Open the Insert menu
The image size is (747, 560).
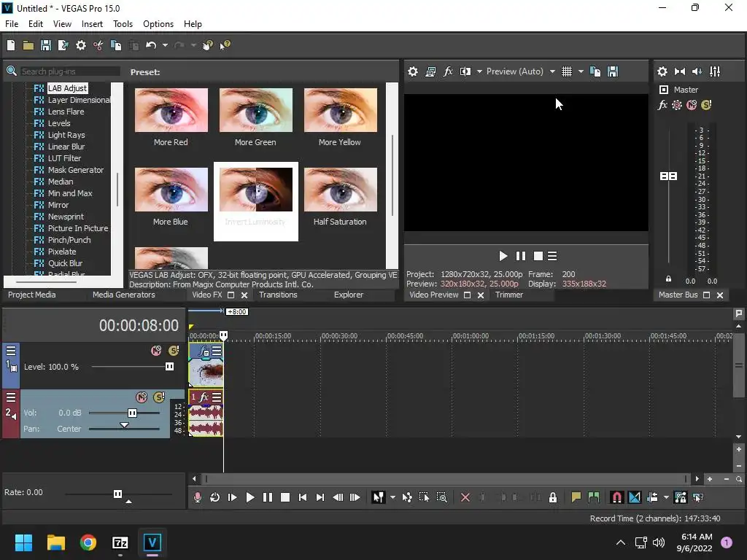pyautogui.click(x=92, y=24)
